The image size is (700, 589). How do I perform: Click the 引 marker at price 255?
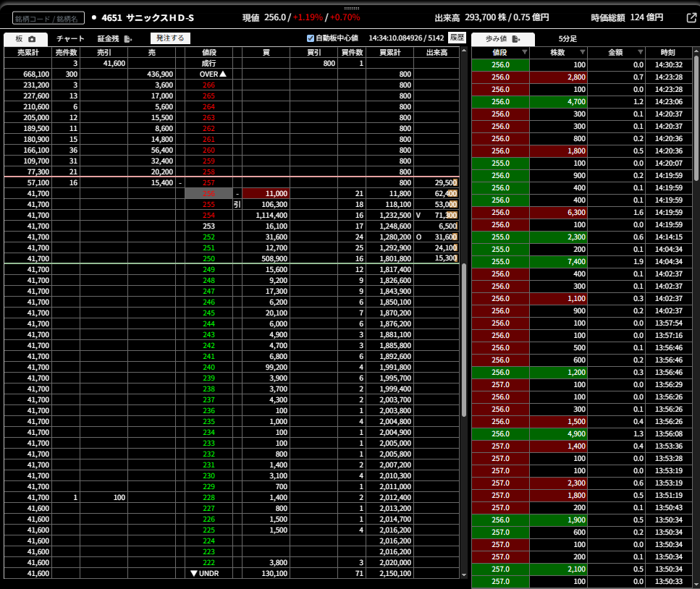click(x=237, y=204)
